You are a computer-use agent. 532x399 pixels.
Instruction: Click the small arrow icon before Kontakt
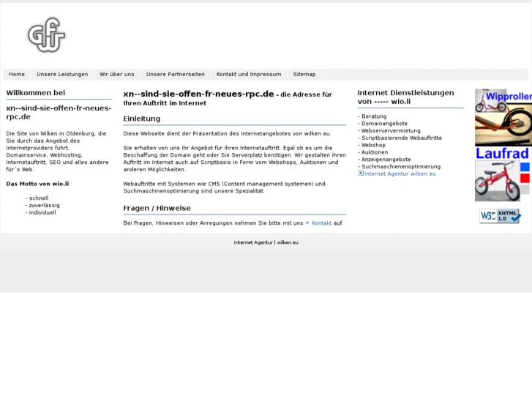(x=307, y=223)
